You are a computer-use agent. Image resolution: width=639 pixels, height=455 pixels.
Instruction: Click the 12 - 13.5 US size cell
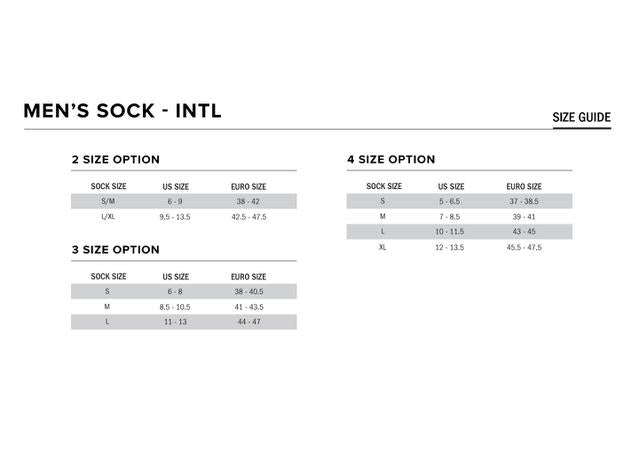[449, 247]
